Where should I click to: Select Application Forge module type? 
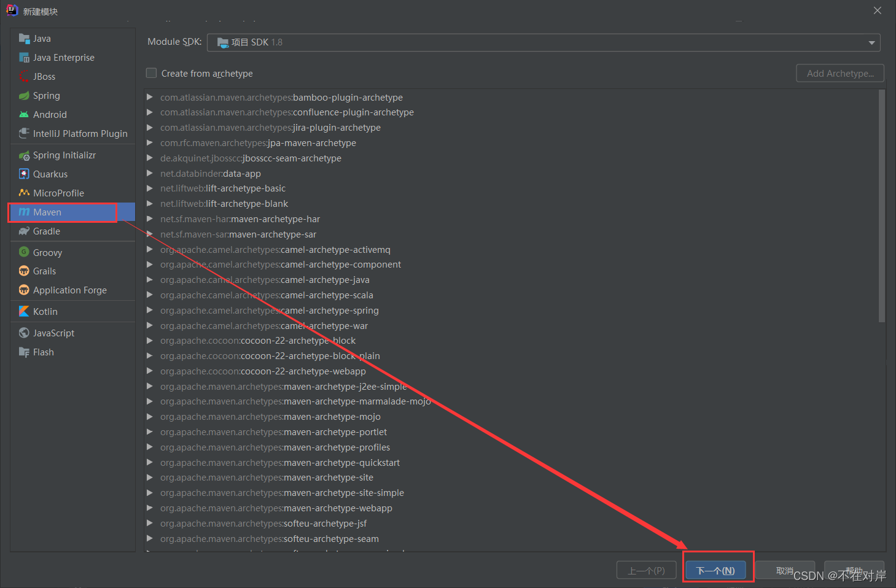point(70,290)
